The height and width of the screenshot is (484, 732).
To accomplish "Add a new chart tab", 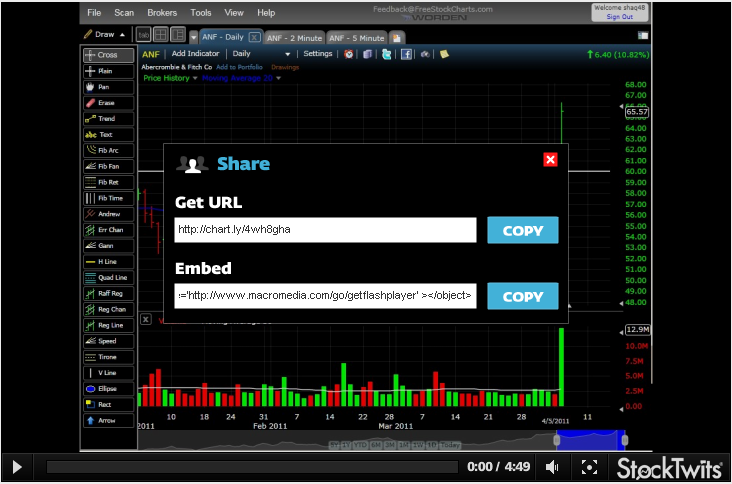I will [x=397, y=38].
